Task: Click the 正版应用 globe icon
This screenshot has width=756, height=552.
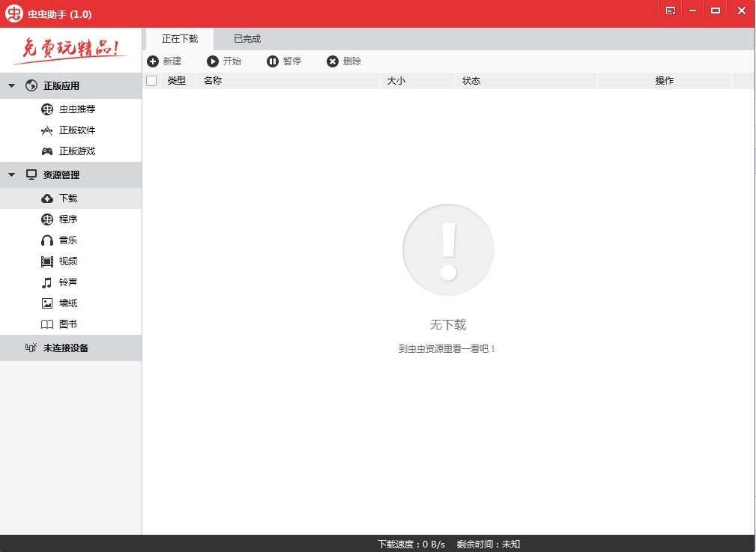Action: 31,86
